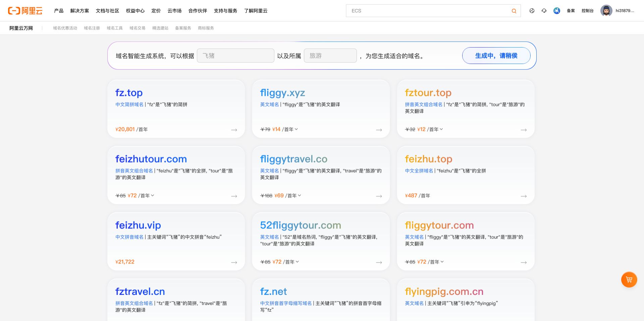Click the arrow on fz.top card
This screenshot has height=321, width=644.
(234, 130)
